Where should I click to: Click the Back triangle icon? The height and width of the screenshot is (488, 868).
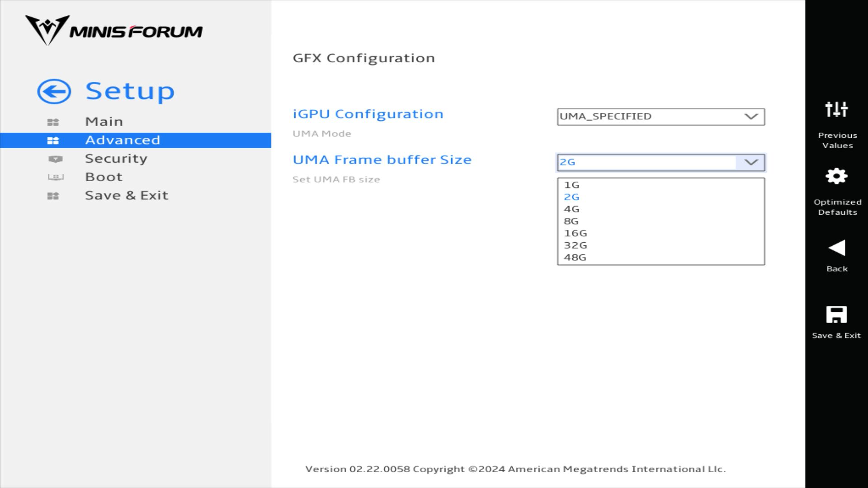point(836,248)
